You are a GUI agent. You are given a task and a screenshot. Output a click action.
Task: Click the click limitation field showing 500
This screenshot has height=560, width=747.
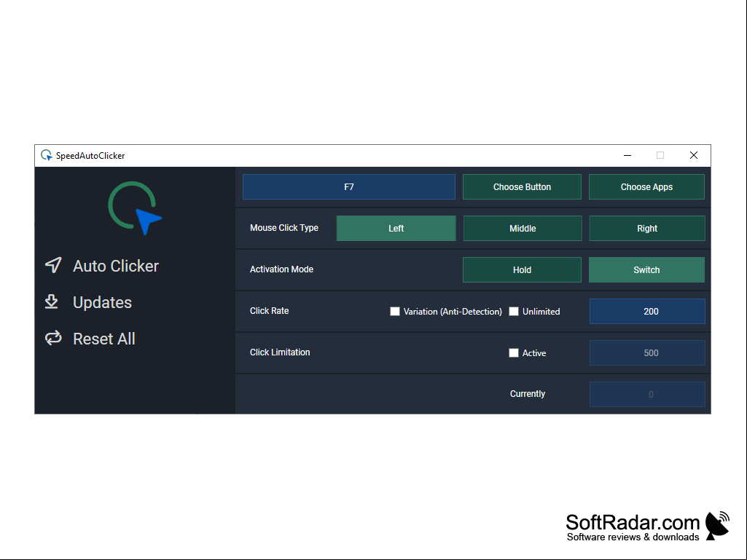click(x=647, y=353)
